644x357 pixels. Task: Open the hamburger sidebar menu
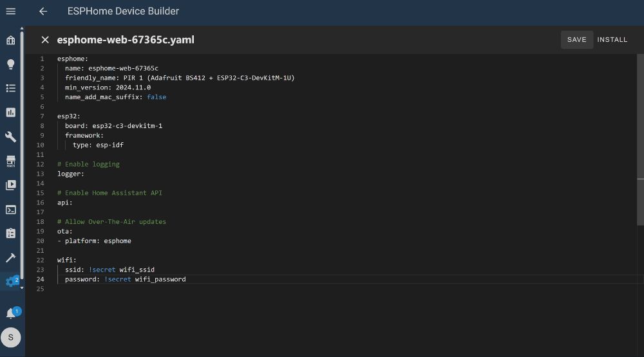coord(11,11)
